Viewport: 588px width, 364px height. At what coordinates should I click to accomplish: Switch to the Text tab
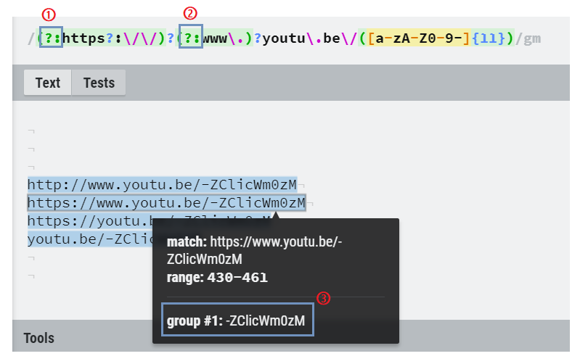pyautogui.click(x=48, y=83)
